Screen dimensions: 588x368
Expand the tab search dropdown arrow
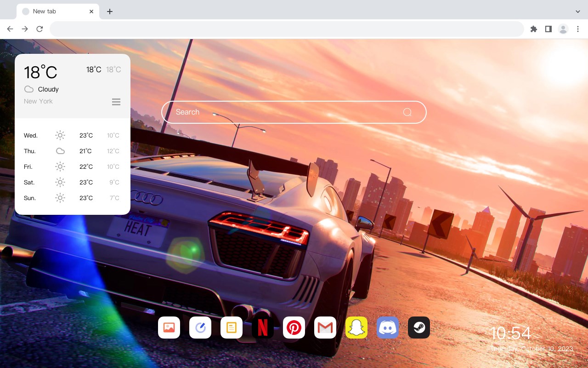(578, 11)
